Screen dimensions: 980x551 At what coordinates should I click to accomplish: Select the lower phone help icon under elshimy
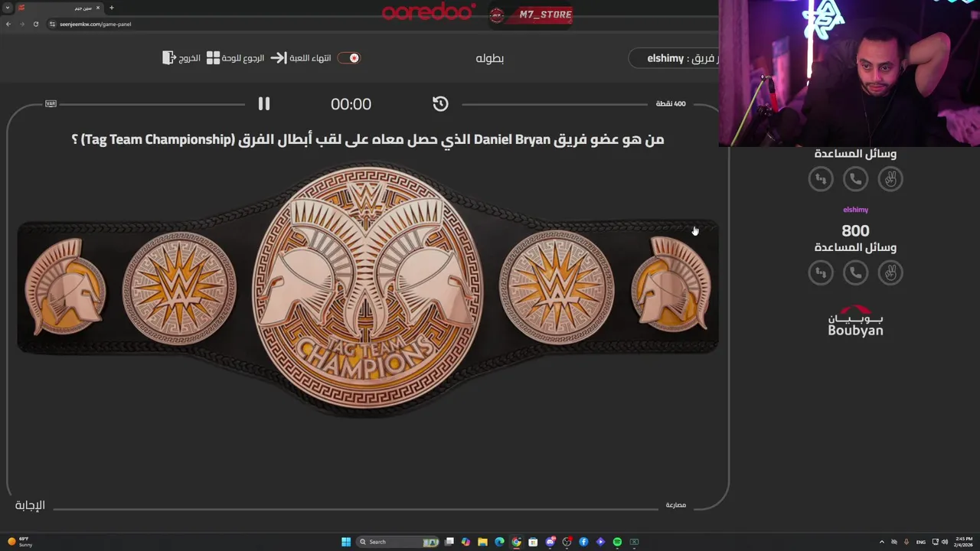[855, 272]
